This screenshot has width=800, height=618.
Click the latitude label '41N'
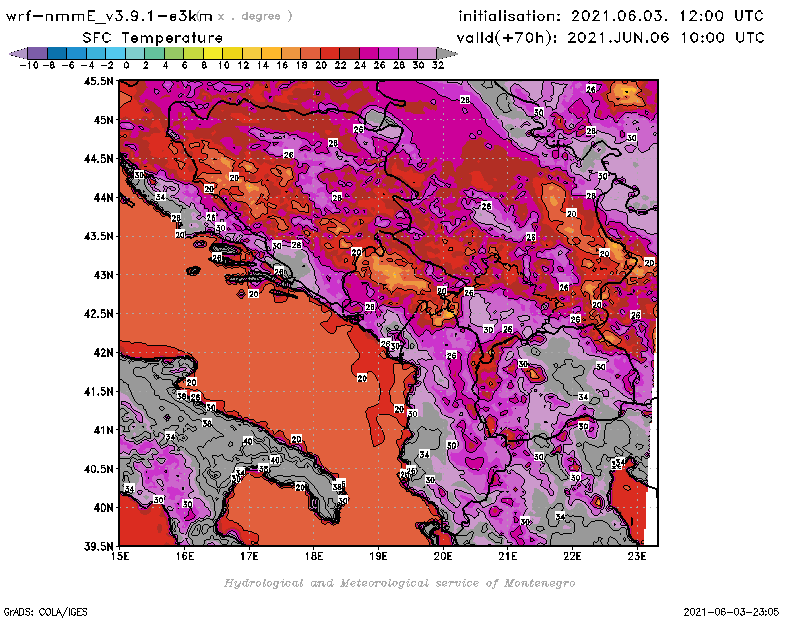click(x=103, y=430)
